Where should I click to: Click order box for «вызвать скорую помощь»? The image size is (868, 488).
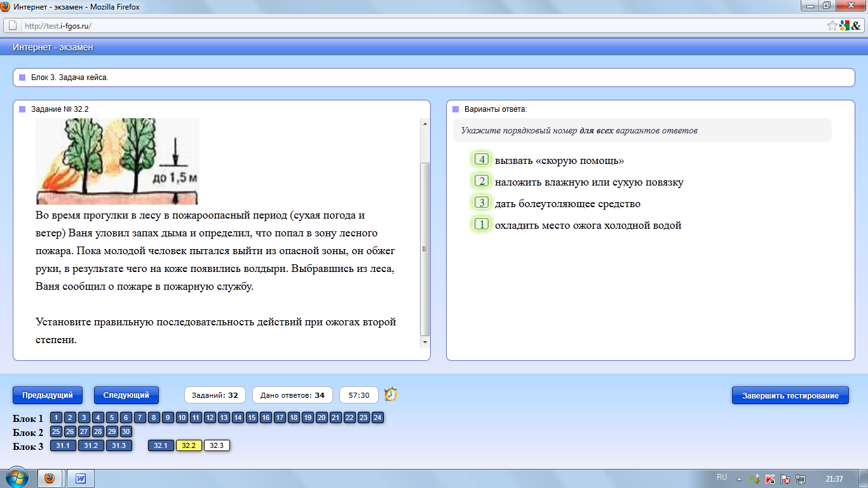482,159
